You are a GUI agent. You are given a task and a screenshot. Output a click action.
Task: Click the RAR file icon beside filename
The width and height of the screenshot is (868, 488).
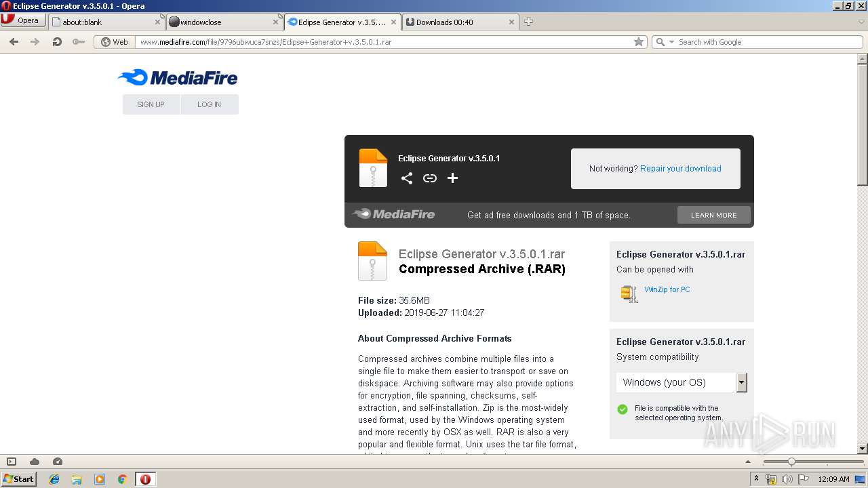pyautogui.click(x=372, y=261)
